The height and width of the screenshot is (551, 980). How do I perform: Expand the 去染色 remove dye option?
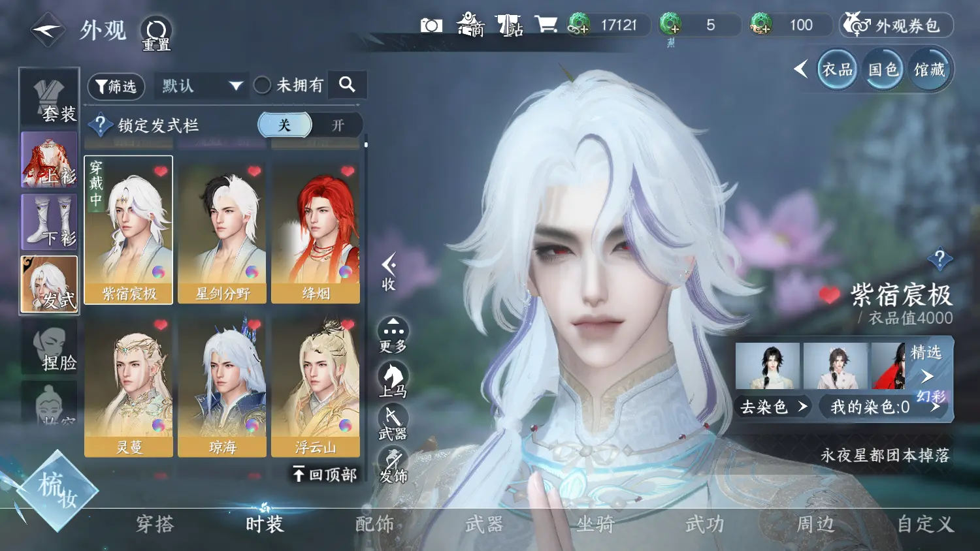pyautogui.click(x=774, y=407)
